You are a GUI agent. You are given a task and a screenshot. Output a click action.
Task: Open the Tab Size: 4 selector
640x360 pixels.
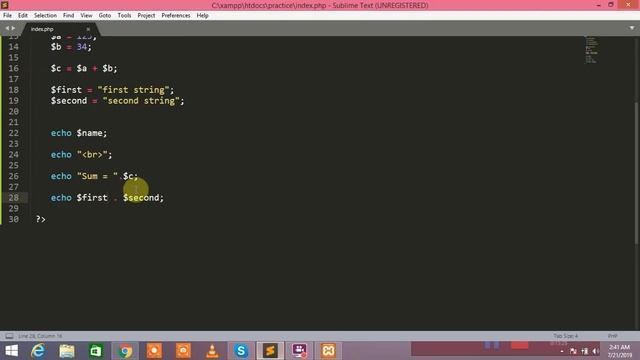(566, 336)
